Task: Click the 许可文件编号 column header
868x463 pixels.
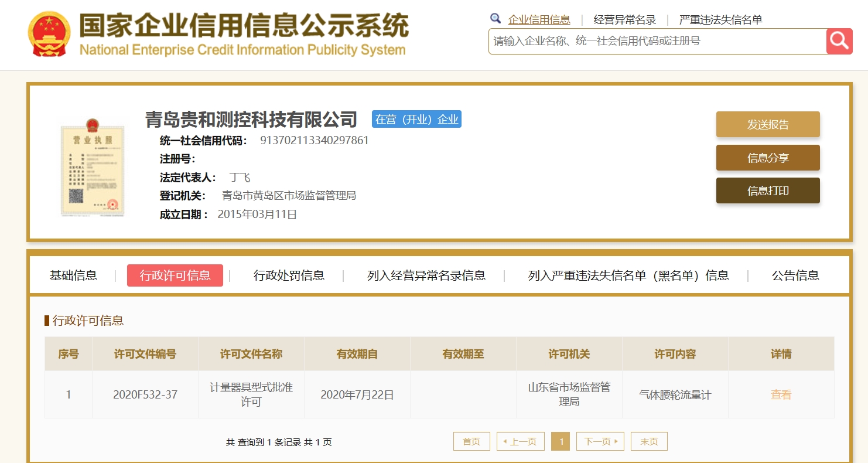Action: (145, 354)
